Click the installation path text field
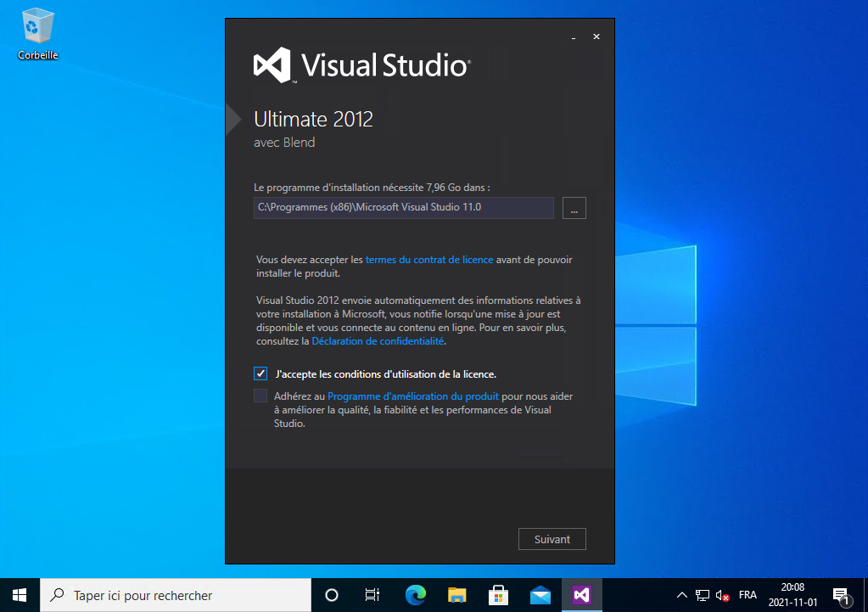The height and width of the screenshot is (612, 868). pyautogui.click(x=403, y=208)
